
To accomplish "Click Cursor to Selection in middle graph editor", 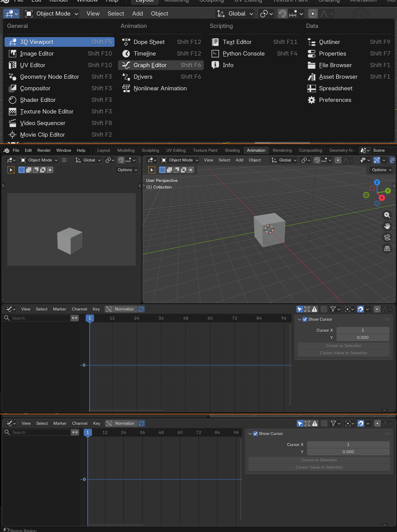I will [343, 346].
